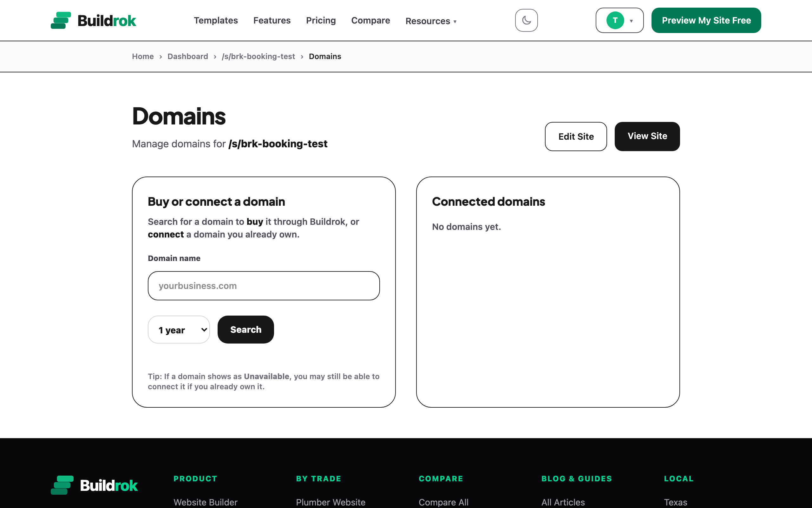
Task: Open Compare in the top navigation
Action: [x=370, y=21]
